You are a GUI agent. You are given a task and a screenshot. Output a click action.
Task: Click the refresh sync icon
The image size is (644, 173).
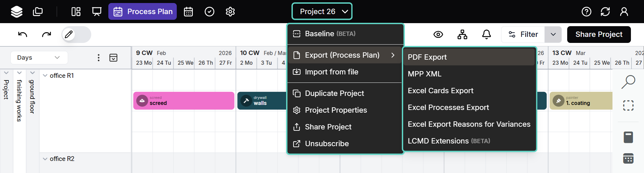(x=605, y=12)
